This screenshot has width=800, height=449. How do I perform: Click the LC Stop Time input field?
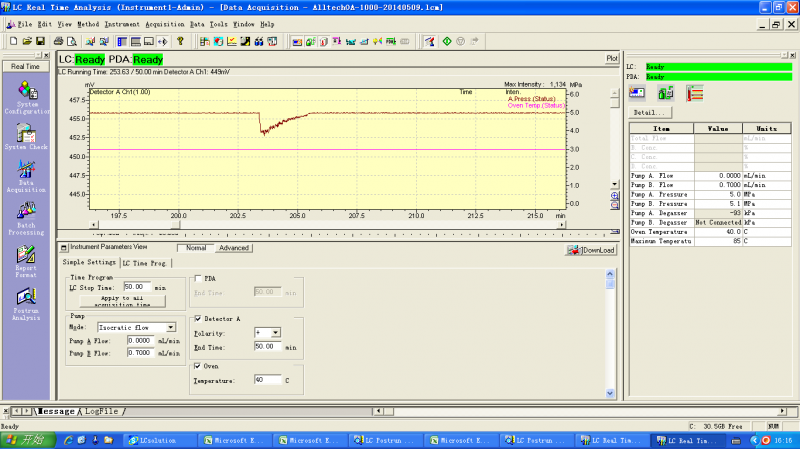coord(139,287)
